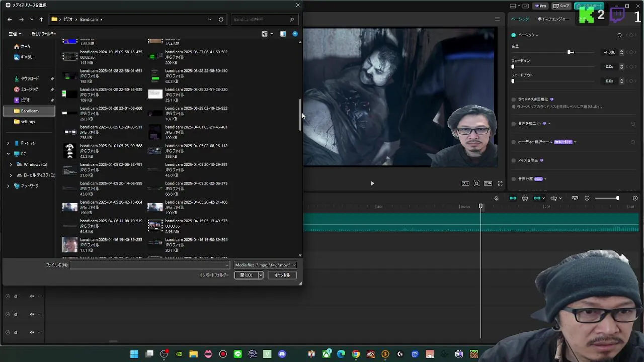Open the view options dropdown arrow
This screenshot has height=362, width=644.
pos(272,34)
